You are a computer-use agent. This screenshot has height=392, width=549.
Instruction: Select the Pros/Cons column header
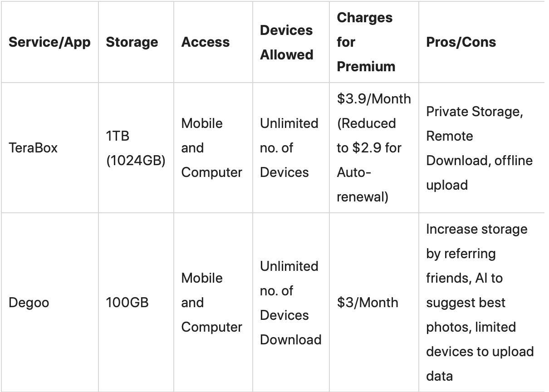click(x=461, y=42)
